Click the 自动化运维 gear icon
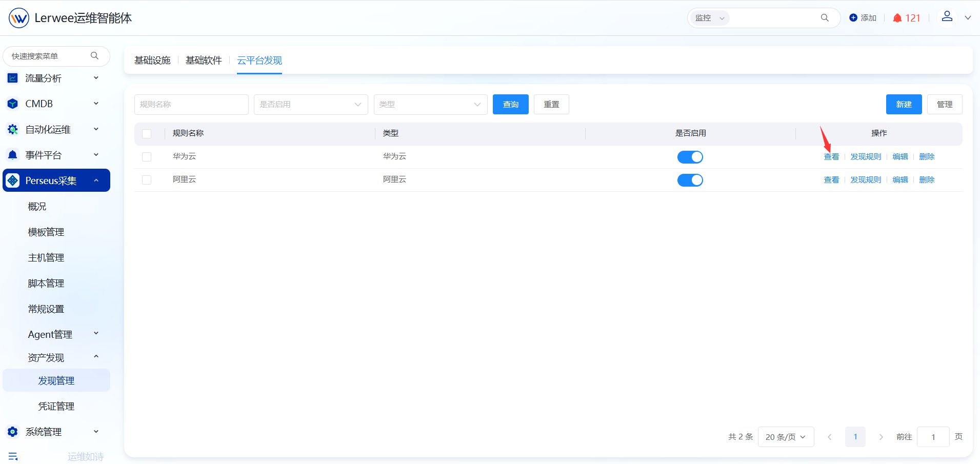Viewport: 980px width, 464px height. [13, 130]
